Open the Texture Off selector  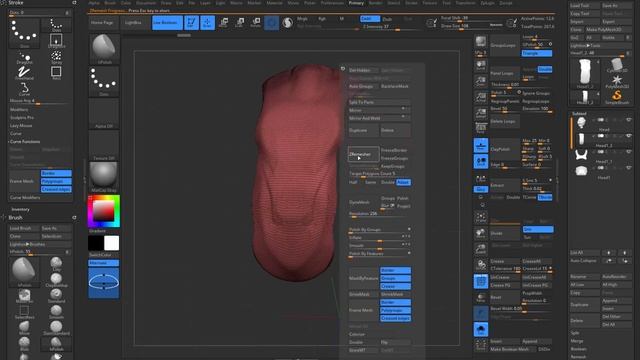104,145
